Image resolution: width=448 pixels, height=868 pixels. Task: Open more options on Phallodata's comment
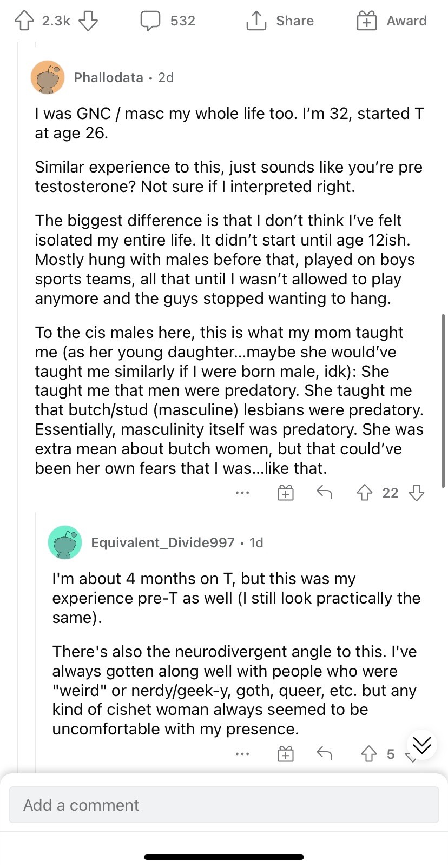point(242,493)
